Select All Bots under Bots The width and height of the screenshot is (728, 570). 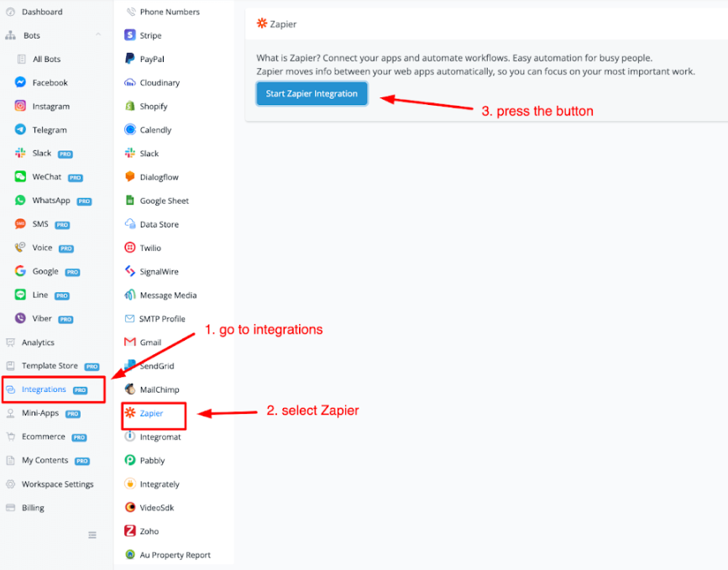tap(46, 60)
